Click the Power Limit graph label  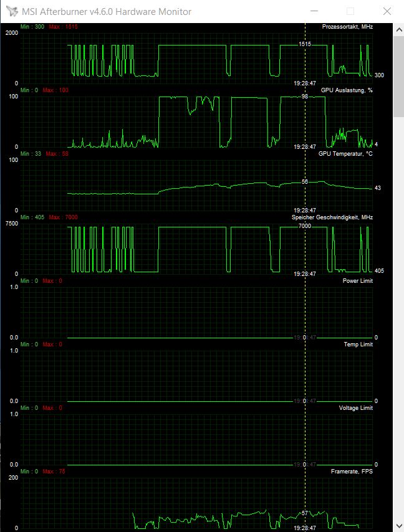[357, 281]
